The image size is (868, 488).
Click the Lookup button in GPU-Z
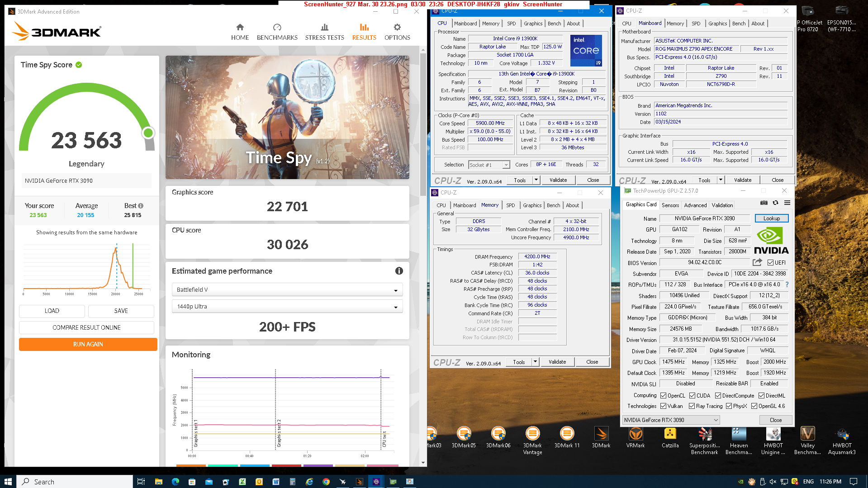click(x=771, y=218)
